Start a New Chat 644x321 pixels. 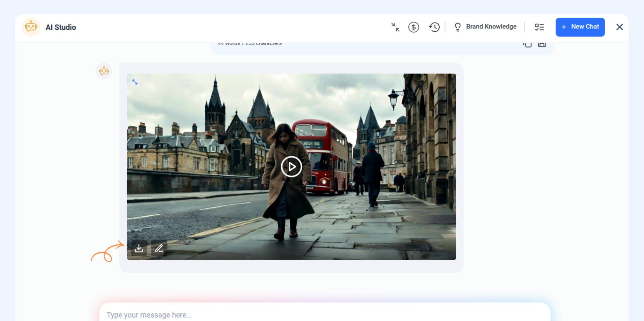[x=580, y=27]
